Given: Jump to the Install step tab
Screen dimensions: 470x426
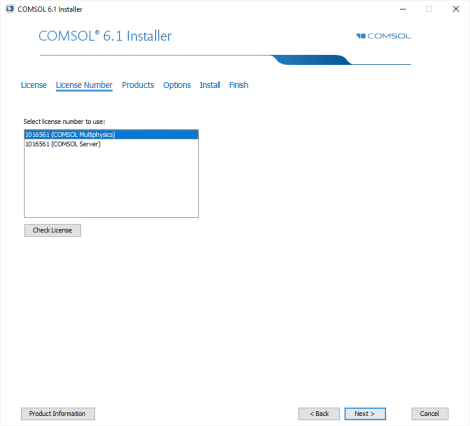Looking at the screenshot, I should coord(210,85).
